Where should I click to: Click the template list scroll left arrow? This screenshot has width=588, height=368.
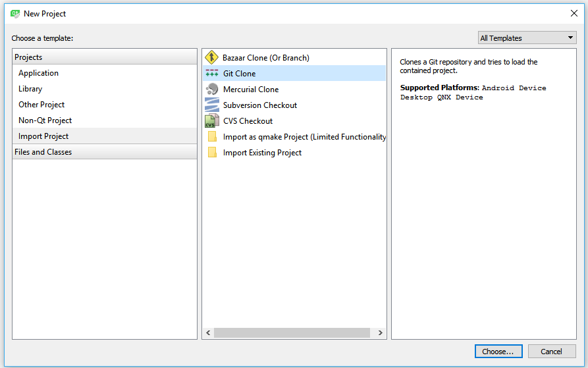pos(208,332)
